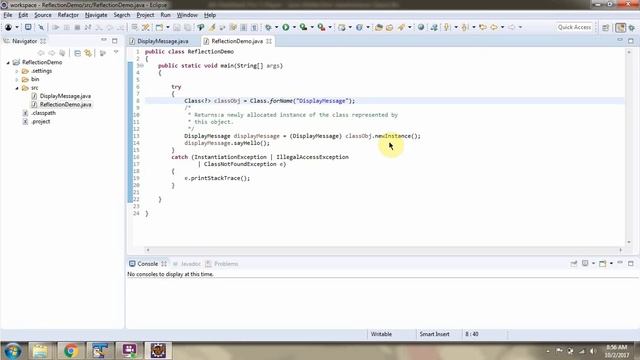Click the globe web browser toolbar icon
Image resolution: width=640 pixels, height=360 pixels.
coord(421,27)
